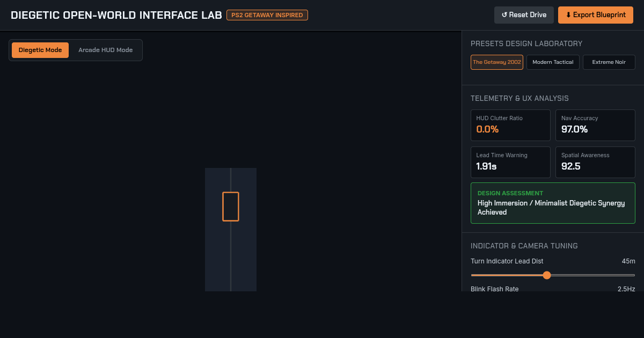Switch to Arcade HUD Mode
This screenshot has width=644, height=338.
click(105, 50)
